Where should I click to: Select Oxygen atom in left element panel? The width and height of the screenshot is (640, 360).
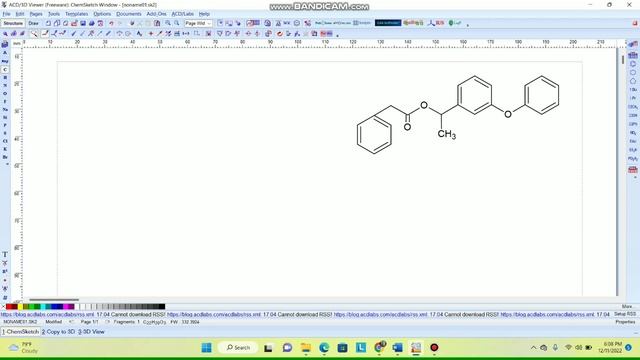(x=5, y=93)
